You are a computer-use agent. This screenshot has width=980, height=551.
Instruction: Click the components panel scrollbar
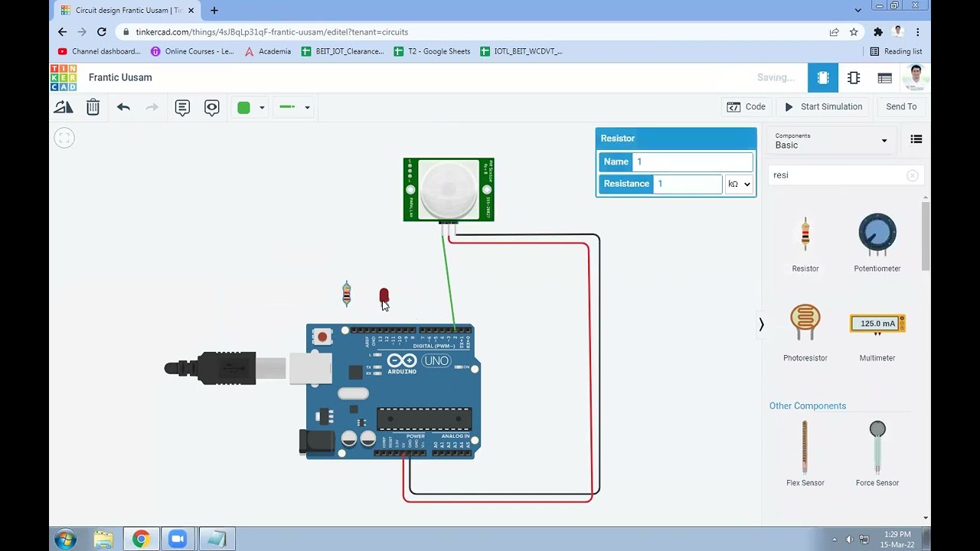click(x=926, y=236)
